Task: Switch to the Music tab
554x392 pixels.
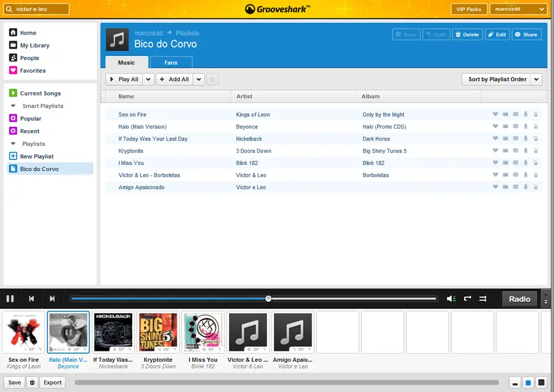Action: (x=126, y=63)
